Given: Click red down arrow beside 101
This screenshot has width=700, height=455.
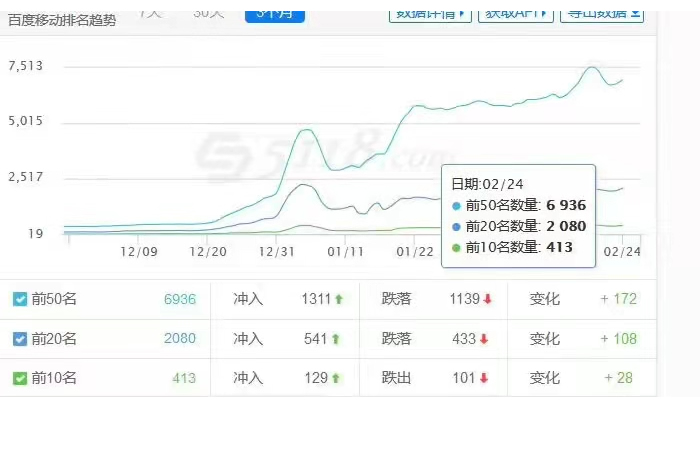Looking at the screenshot, I should click(484, 379).
